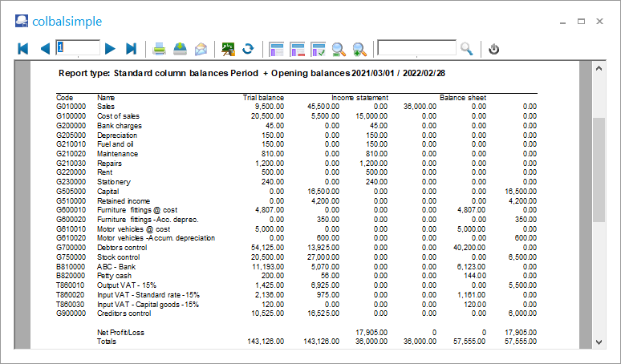Image resolution: width=621 pixels, height=364 pixels.
Task: Click the zoom magnifier icon in toolbar
Action: pos(339,49)
